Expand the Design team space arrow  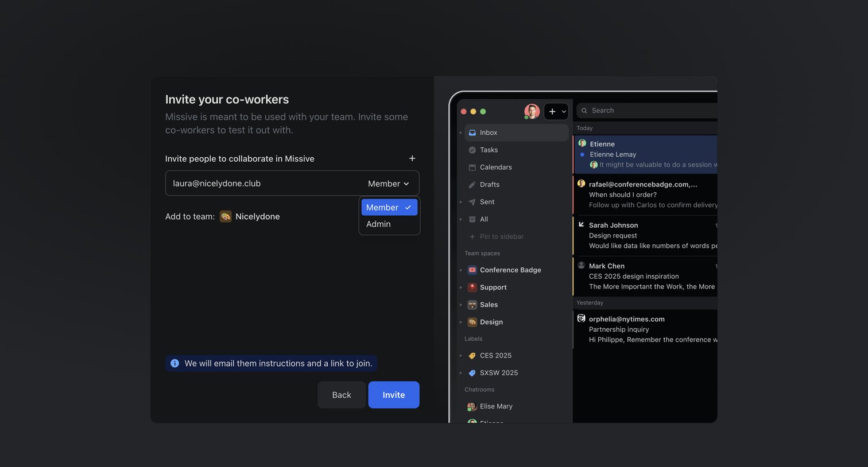click(461, 322)
